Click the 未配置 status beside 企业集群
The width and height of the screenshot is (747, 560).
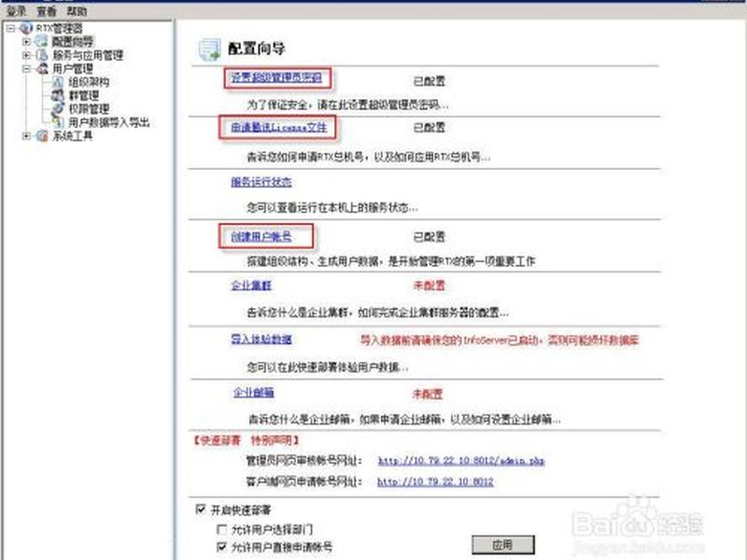coord(429,286)
